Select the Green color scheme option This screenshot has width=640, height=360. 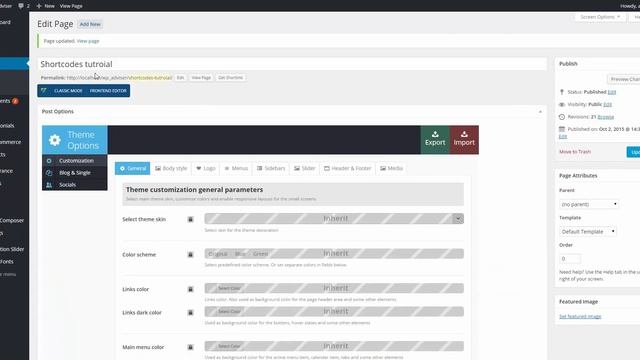260,254
